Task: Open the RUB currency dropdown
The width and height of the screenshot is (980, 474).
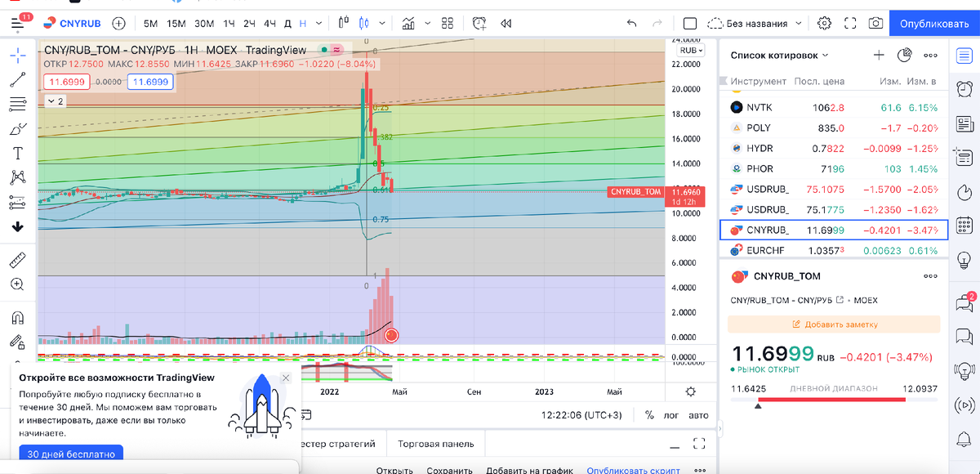Action: tap(689, 50)
